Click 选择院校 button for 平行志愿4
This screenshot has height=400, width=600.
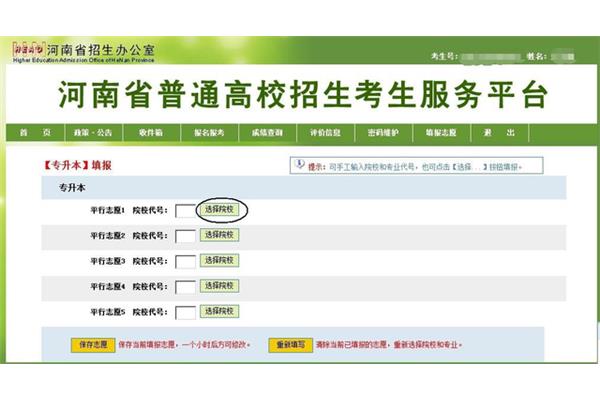coord(219,286)
